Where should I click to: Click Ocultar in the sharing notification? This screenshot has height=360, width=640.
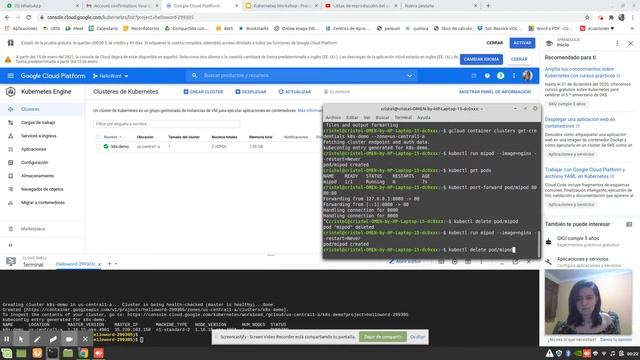(417, 337)
